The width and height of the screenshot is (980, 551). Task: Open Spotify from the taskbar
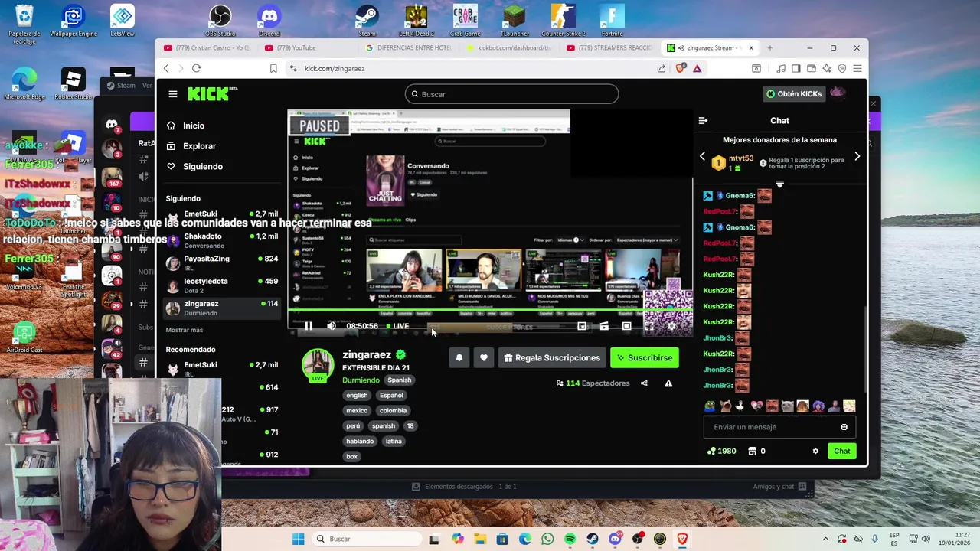click(570, 539)
